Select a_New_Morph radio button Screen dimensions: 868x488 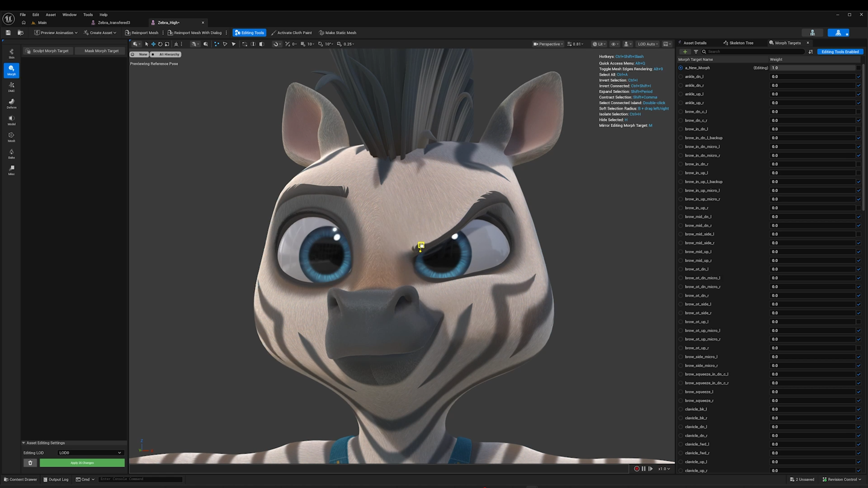click(x=681, y=68)
